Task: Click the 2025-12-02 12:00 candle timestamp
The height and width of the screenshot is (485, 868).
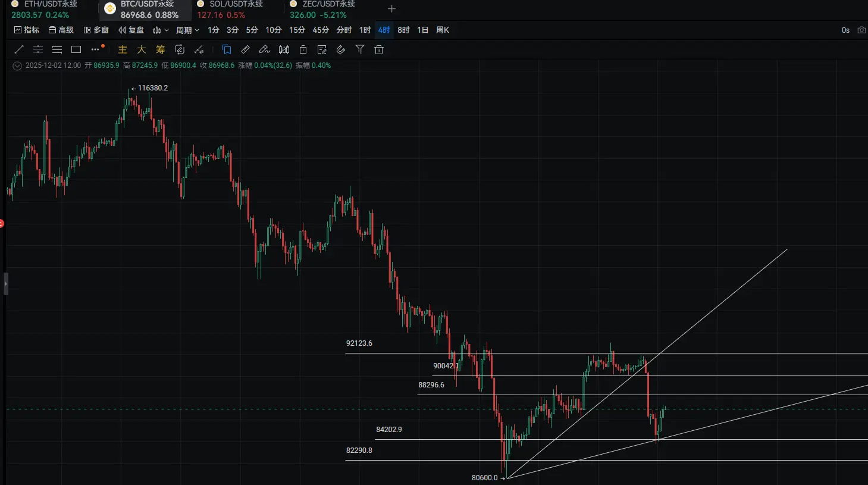Action: [53, 65]
